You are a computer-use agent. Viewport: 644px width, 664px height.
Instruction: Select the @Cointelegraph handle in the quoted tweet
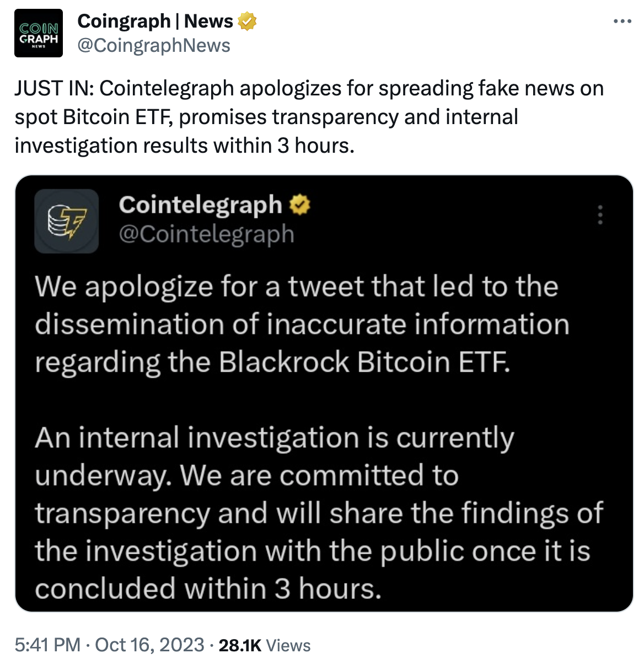(x=206, y=234)
